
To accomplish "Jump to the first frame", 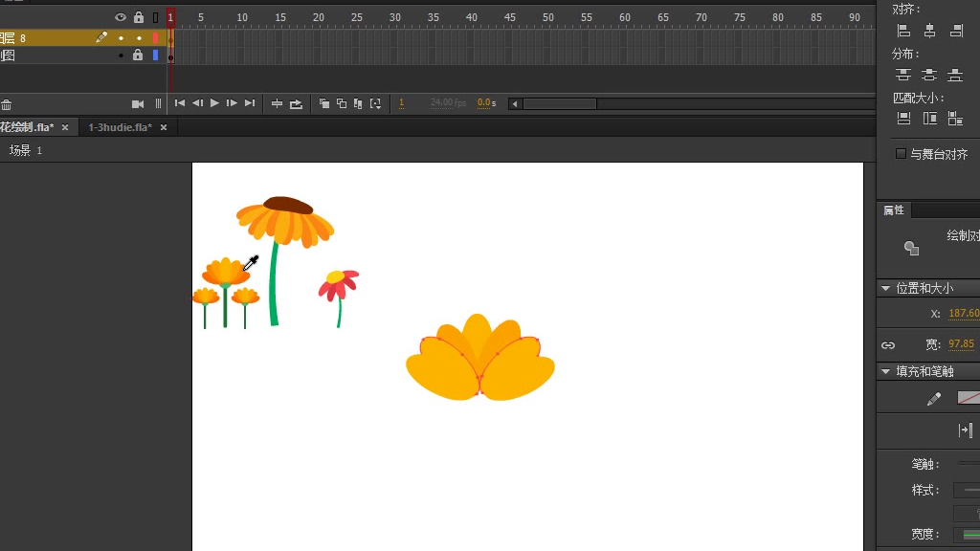I will (179, 103).
